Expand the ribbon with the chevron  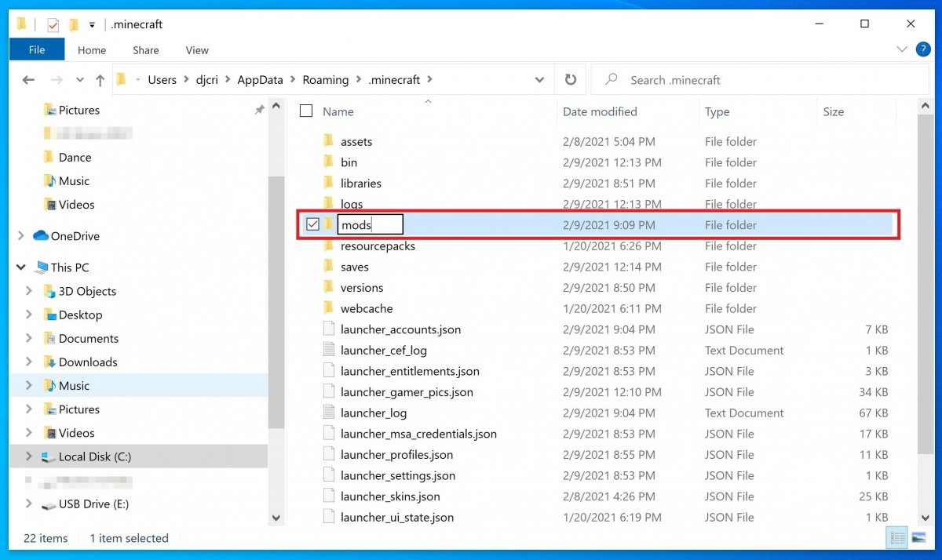(902, 49)
